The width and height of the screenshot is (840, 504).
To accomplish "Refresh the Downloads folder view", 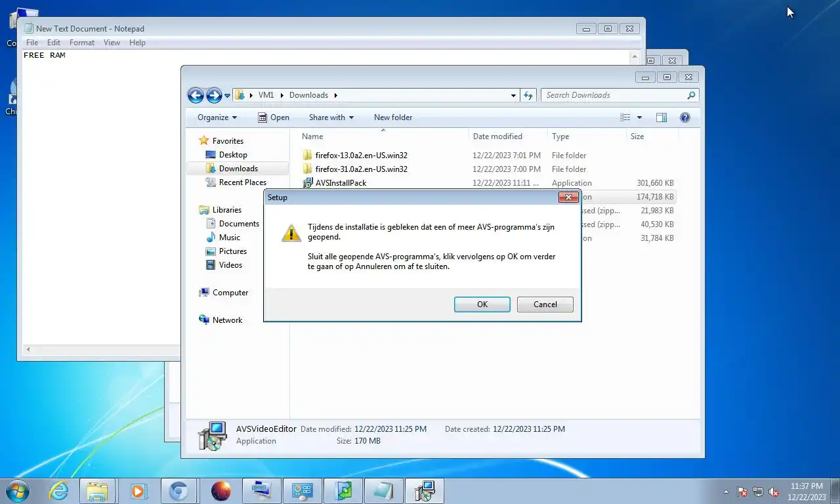I will coord(528,95).
